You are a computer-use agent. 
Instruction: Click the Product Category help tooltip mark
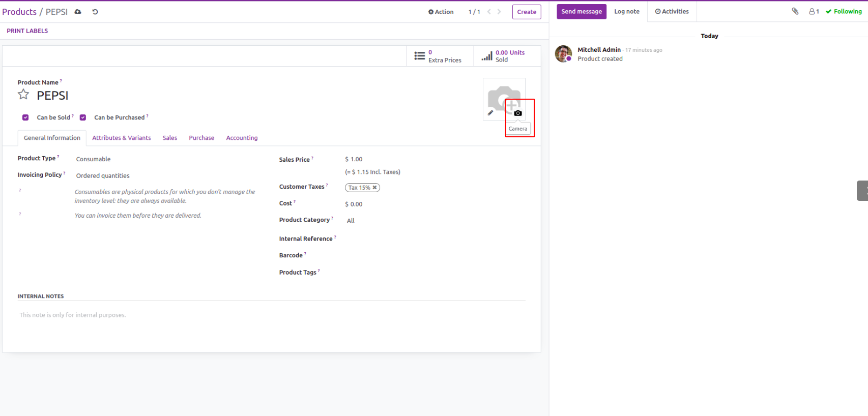332,218
